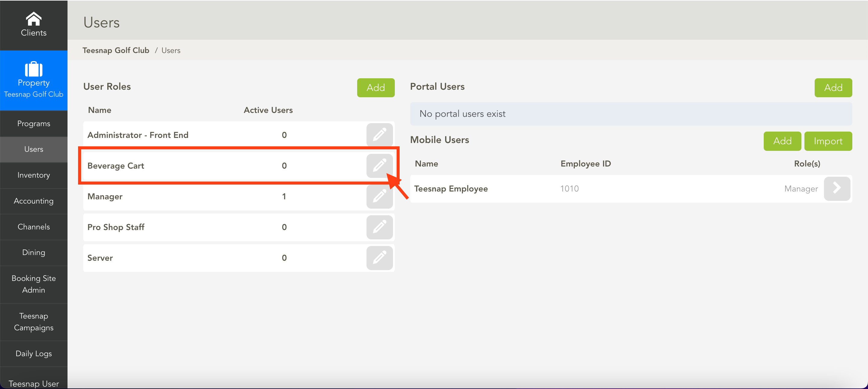Viewport: 868px width, 389px height.
Task: Open Teesnap Employee details via chevron
Action: coord(837,188)
